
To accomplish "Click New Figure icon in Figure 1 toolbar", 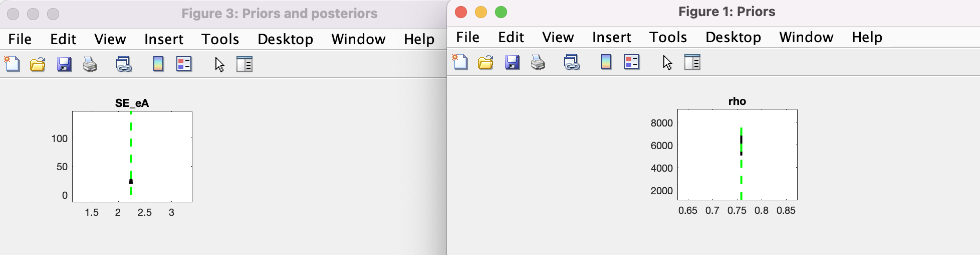I will (x=460, y=62).
